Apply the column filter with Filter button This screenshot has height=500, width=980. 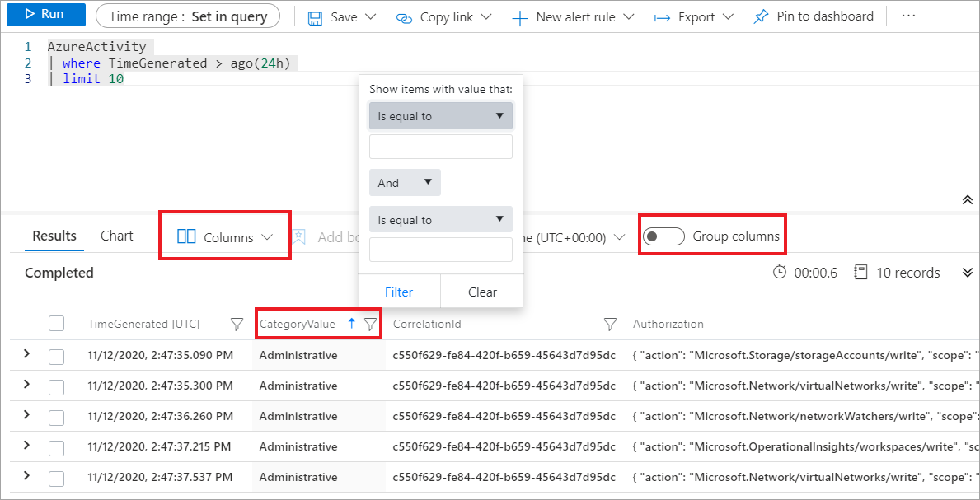(x=399, y=292)
